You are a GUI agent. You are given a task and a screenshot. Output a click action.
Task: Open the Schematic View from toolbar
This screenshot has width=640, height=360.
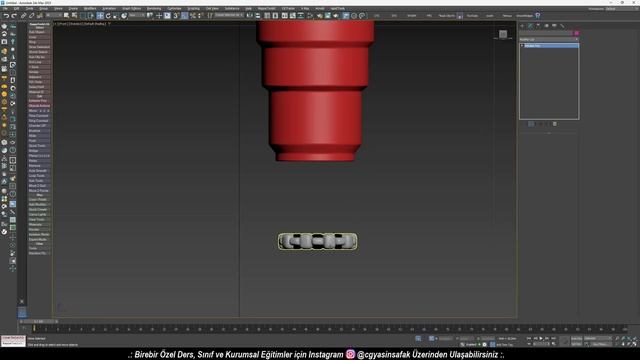301,16
